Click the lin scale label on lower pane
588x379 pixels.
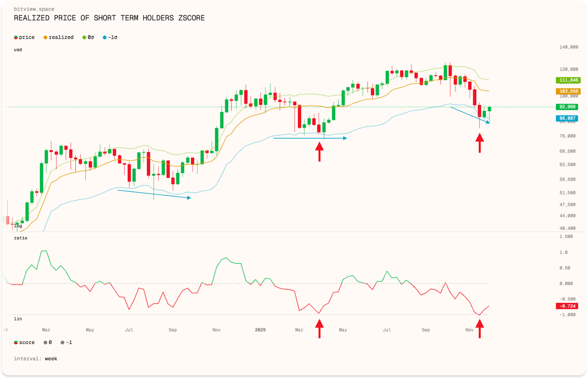[x=17, y=319]
